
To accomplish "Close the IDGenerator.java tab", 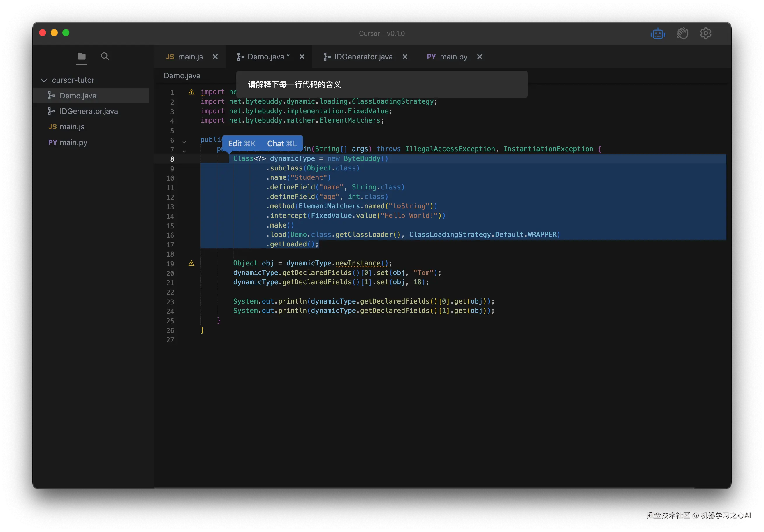I will click(405, 57).
